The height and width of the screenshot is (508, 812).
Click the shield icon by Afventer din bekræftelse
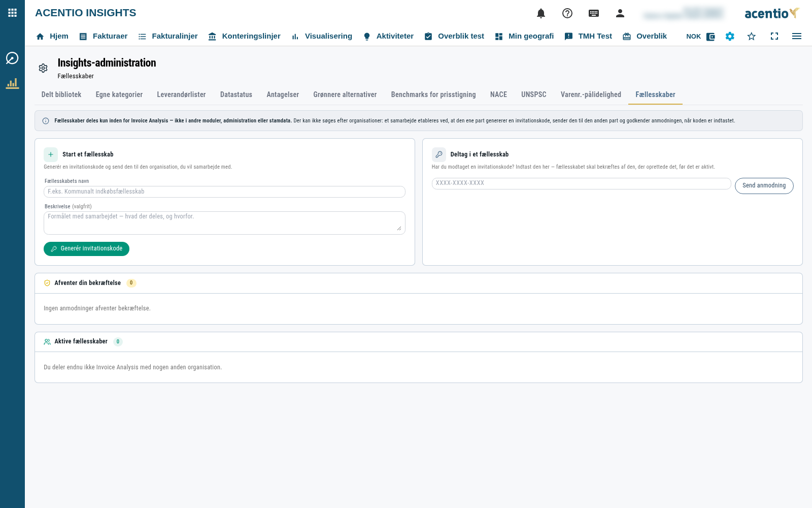click(x=47, y=283)
